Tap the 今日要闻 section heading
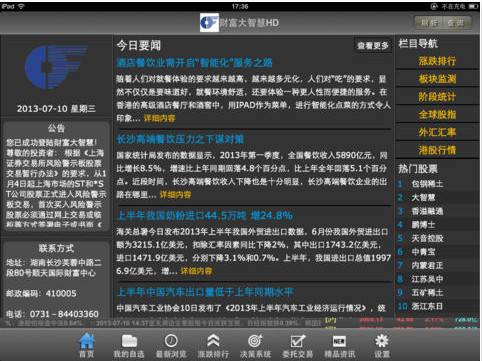Screen dimensions: 482x361 point(139,46)
